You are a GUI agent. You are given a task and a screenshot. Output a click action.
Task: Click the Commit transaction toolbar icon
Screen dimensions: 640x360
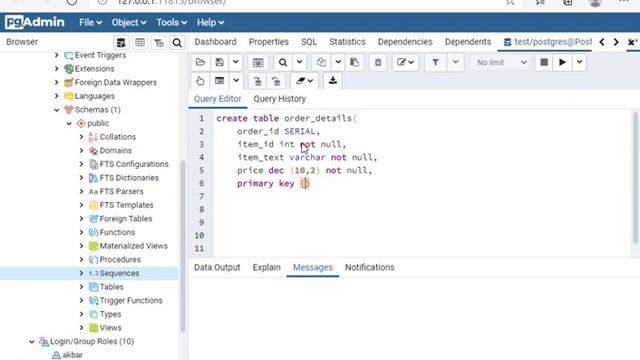tap(258, 81)
